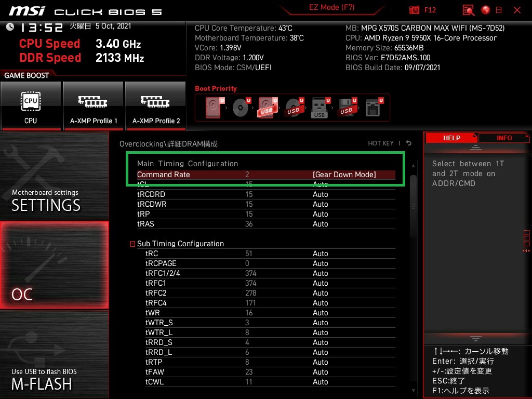Image resolution: width=532 pixels, height=399 pixels.
Task: Select the network boot device icon
Action: tap(374, 108)
